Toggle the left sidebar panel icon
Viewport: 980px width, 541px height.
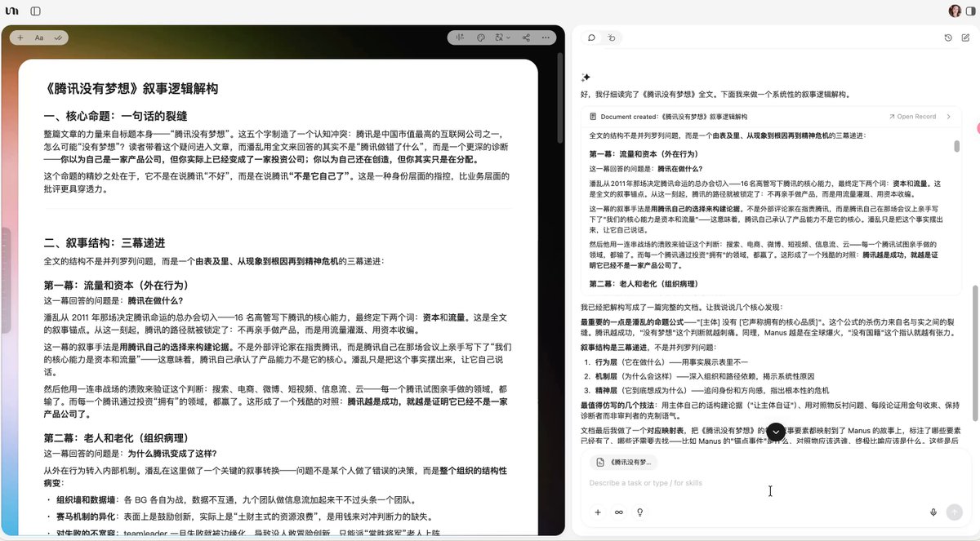(x=35, y=11)
